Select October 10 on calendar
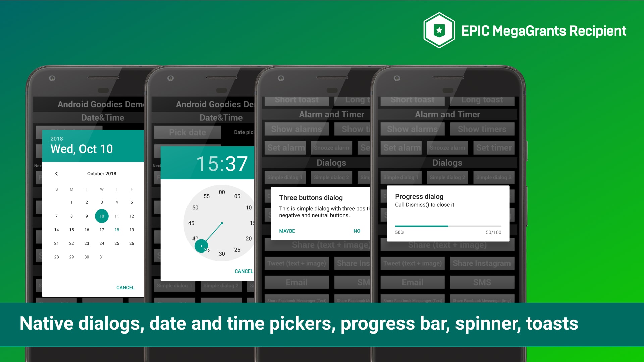 coord(101,216)
